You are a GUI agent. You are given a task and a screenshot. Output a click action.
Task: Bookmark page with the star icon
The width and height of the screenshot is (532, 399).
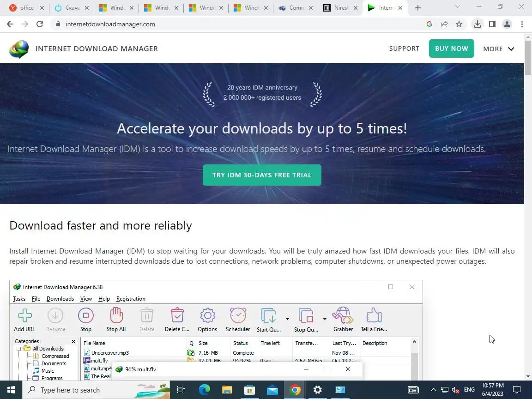click(x=459, y=24)
